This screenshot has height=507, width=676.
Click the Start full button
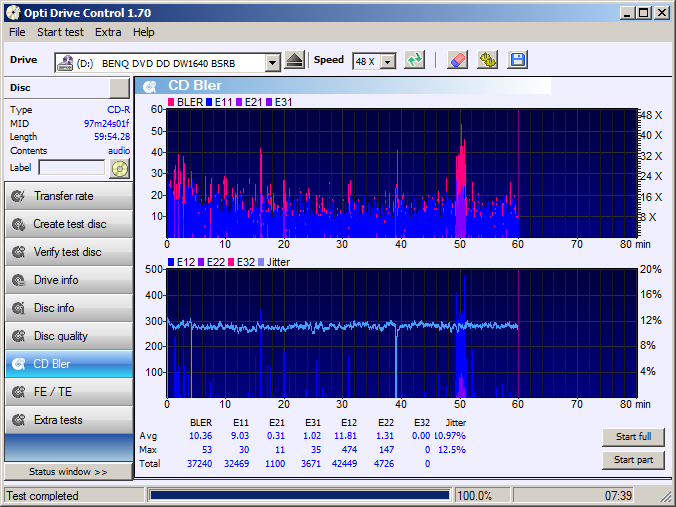click(x=633, y=437)
